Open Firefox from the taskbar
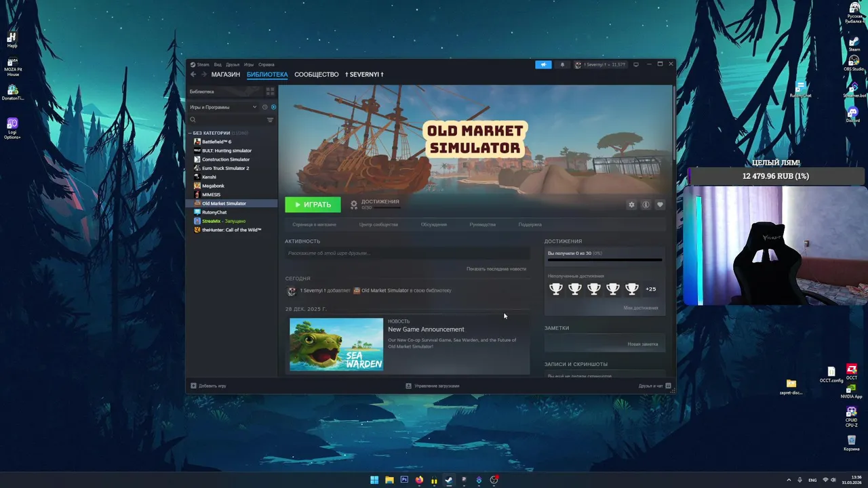This screenshot has height=488, width=868. (x=419, y=480)
